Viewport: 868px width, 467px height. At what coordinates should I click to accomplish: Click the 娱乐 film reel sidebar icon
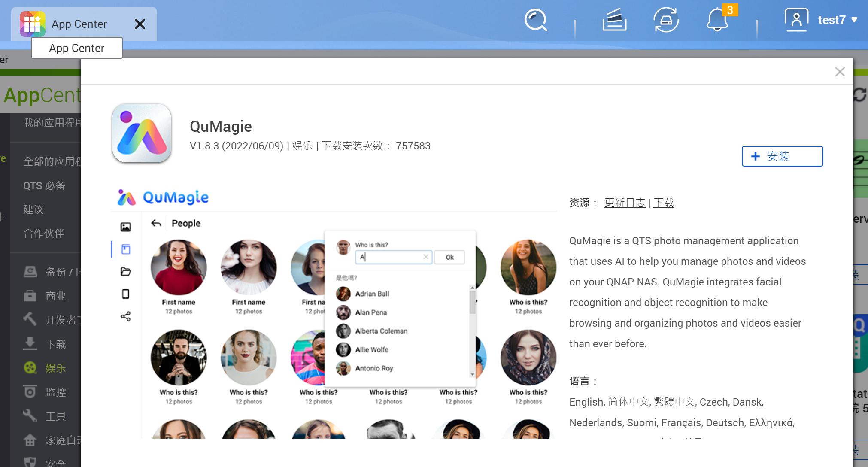click(x=30, y=368)
